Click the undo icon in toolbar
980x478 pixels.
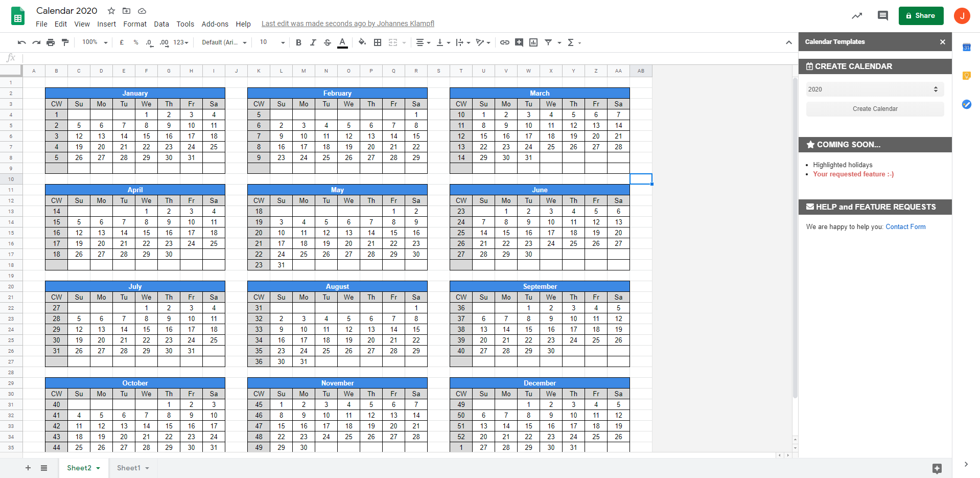coord(21,42)
